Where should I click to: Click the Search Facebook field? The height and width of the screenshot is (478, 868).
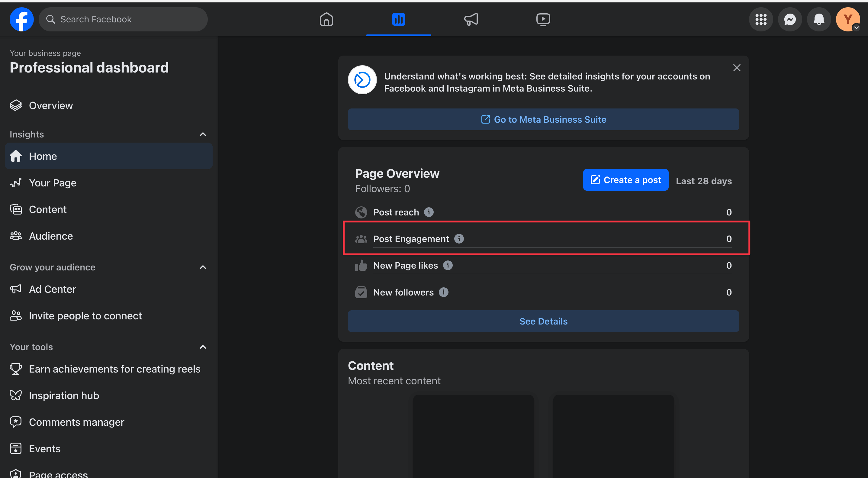pos(123,19)
